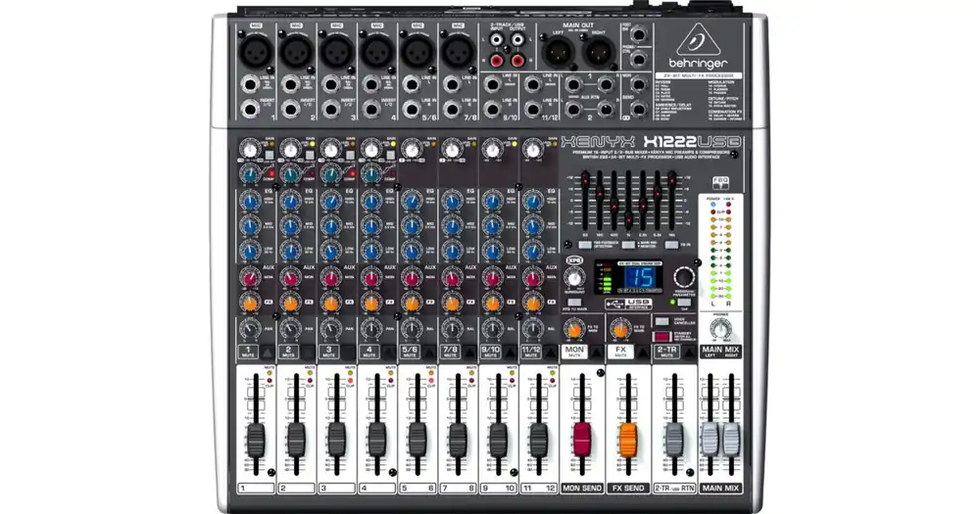Click the channel 1 Gain knob
Viewport: 980px width, 514px height.
(250, 150)
